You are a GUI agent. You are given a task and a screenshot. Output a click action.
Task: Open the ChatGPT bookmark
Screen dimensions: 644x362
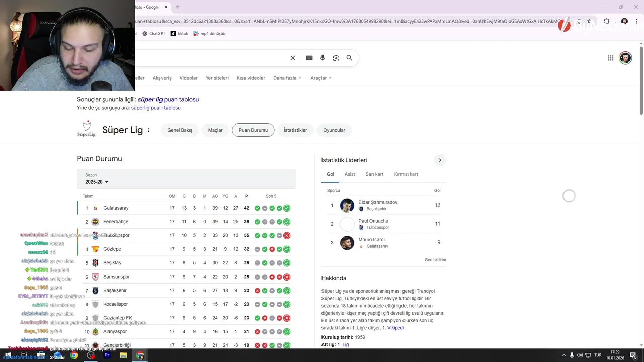[153, 34]
